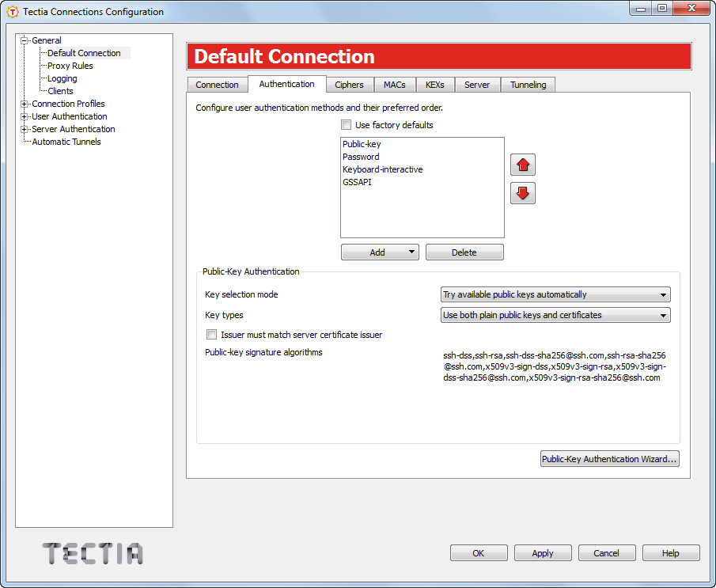Move the selected authentication method down
Screen dimensions: 716x588
[523, 193]
